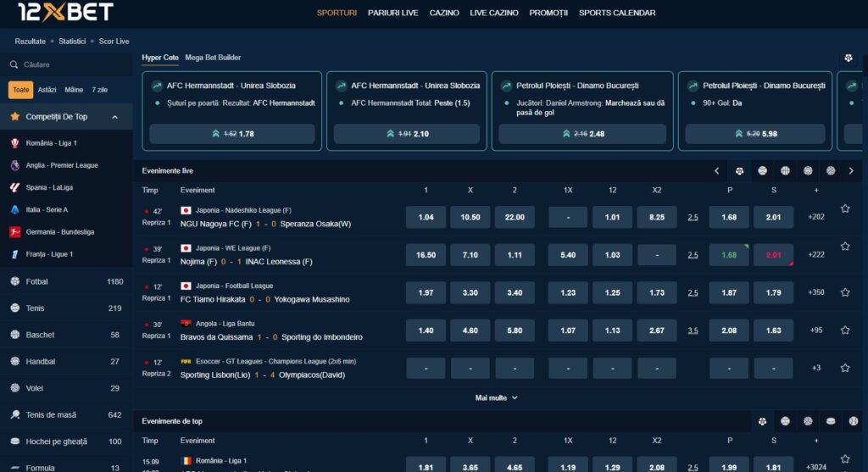Open Fotbal sport icon in sidebar
868x472 pixels.
15,281
